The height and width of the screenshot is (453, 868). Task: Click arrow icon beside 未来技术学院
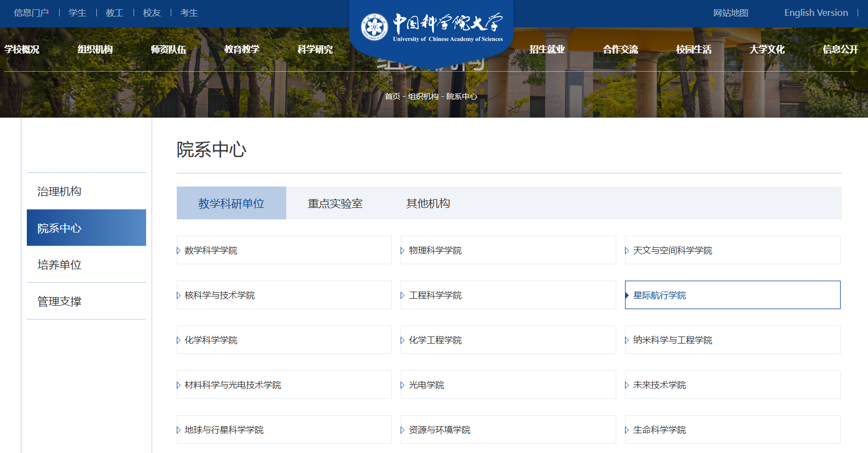click(x=627, y=385)
